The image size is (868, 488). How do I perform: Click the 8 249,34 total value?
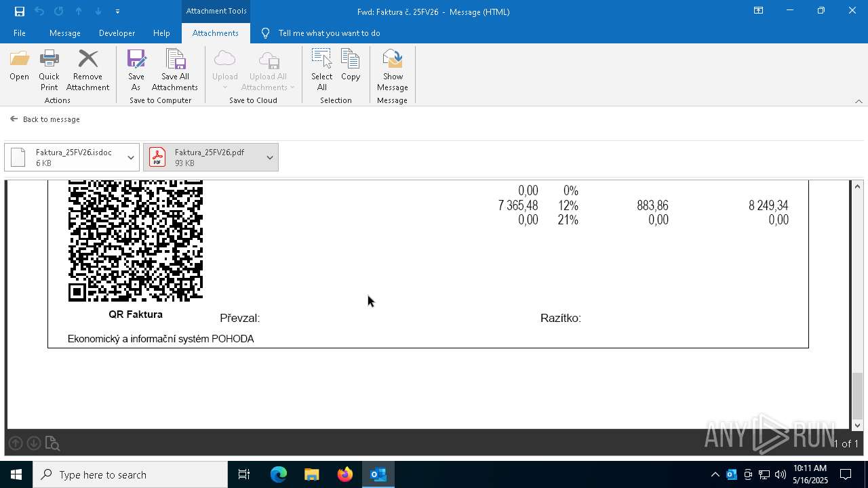(768, 205)
